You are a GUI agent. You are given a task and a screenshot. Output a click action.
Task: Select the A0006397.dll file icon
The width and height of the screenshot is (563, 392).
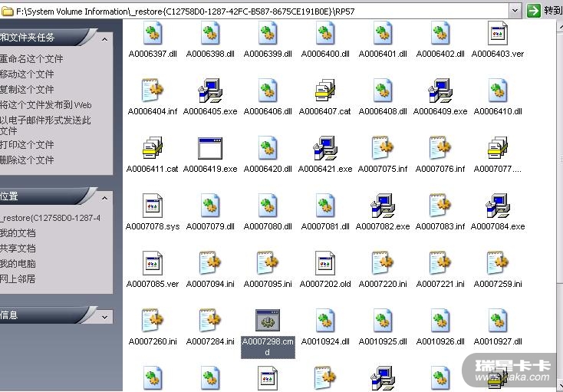pos(153,33)
